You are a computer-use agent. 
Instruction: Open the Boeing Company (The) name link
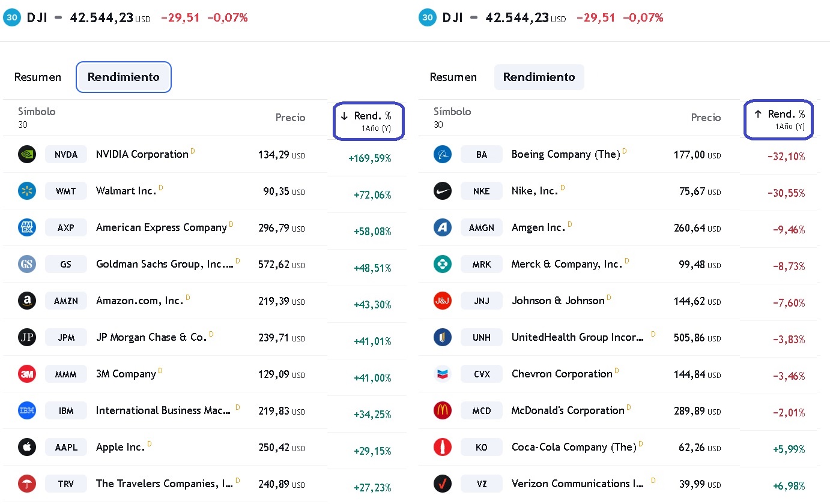(x=566, y=154)
